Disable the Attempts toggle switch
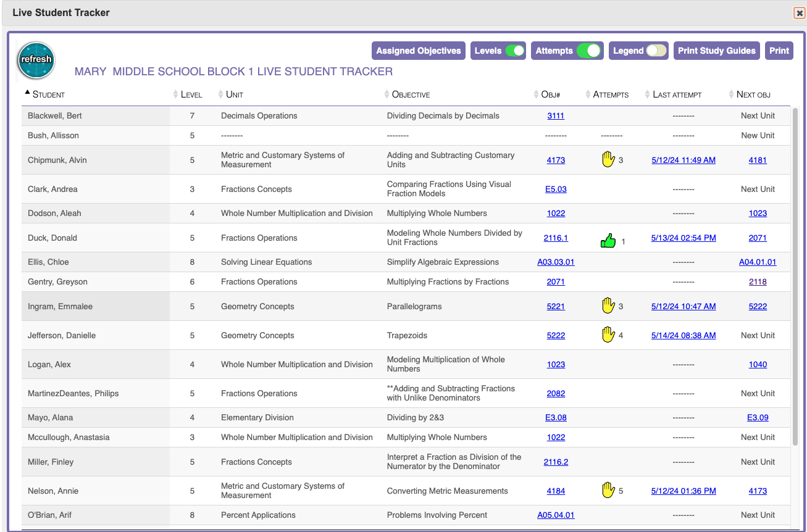 [589, 51]
